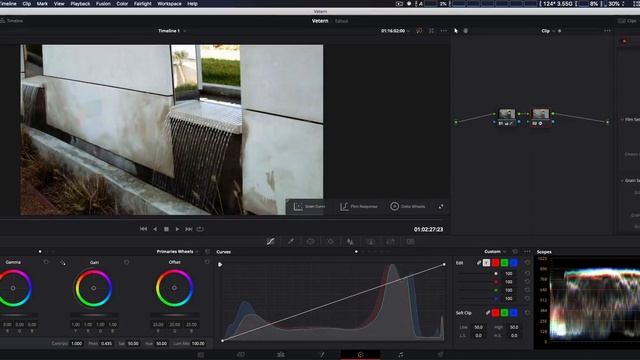This screenshot has width=640, height=360.
Task: Open the Tracker palette icon
Action: (x=330, y=242)
